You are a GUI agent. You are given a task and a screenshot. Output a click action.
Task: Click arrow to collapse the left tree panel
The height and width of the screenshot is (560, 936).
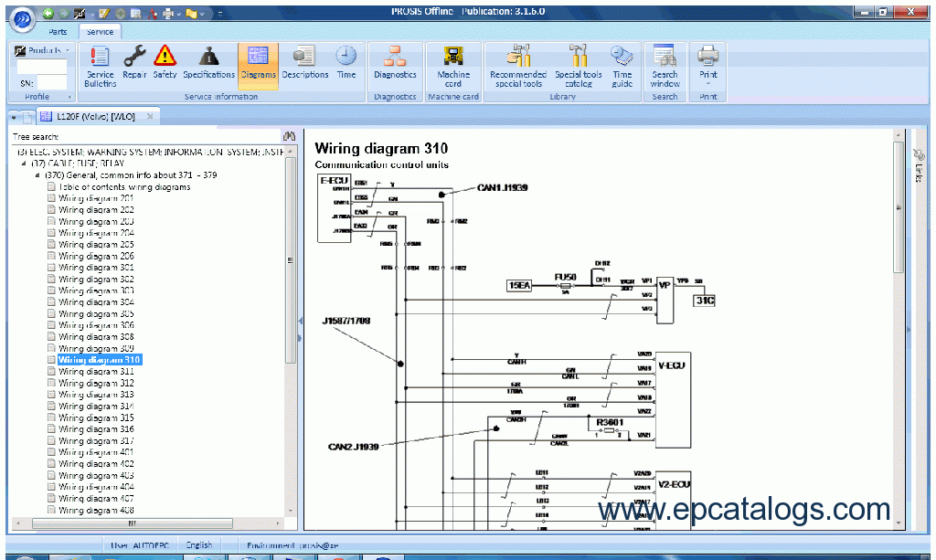[300, 321]
